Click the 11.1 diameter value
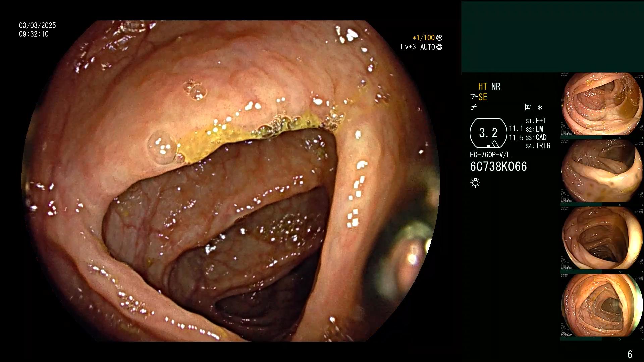 click(x=516, y=128)
